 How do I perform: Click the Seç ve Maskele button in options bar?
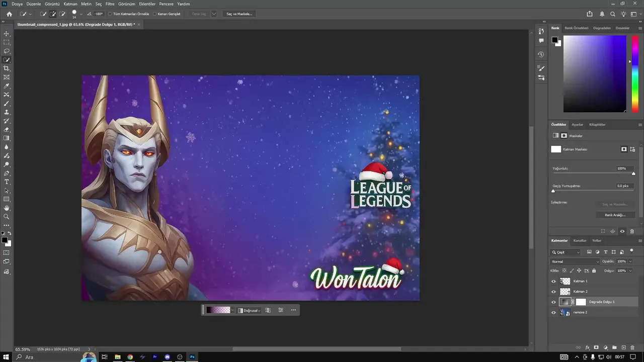click(x=239, y=14)
